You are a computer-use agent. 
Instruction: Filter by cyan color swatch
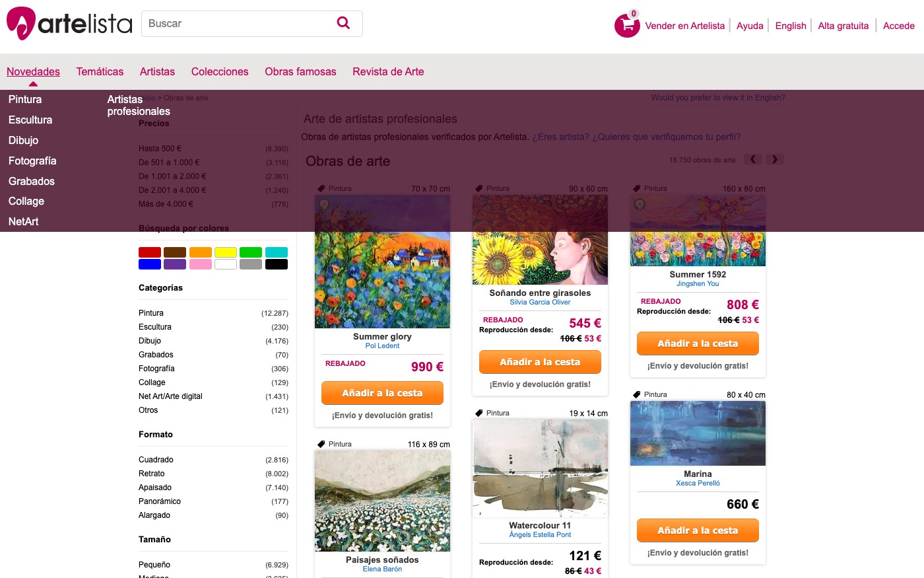coord(277,252)
